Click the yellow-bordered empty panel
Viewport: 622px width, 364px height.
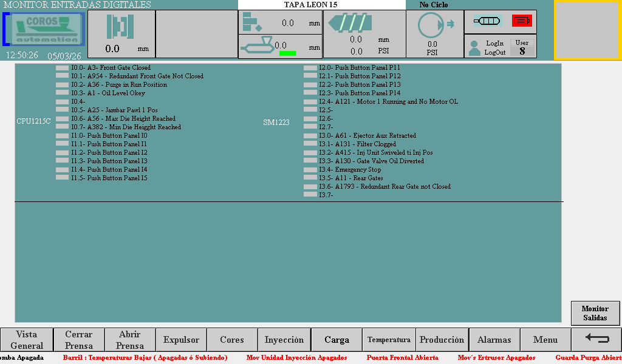[x=587, y=30]
